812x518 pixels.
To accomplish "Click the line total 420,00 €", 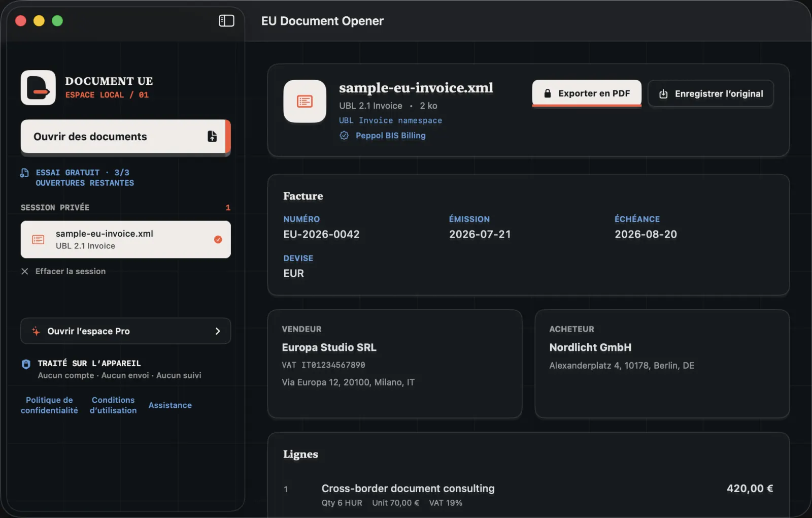I will [x=750, y=489].
